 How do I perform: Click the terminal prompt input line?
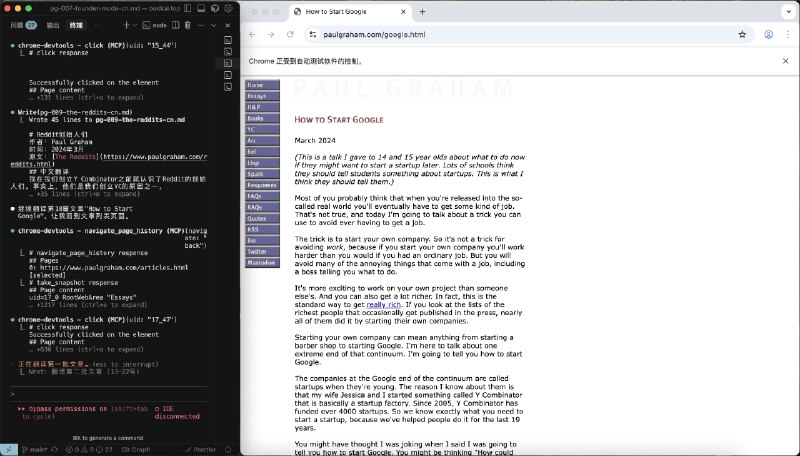click(109, 394)
